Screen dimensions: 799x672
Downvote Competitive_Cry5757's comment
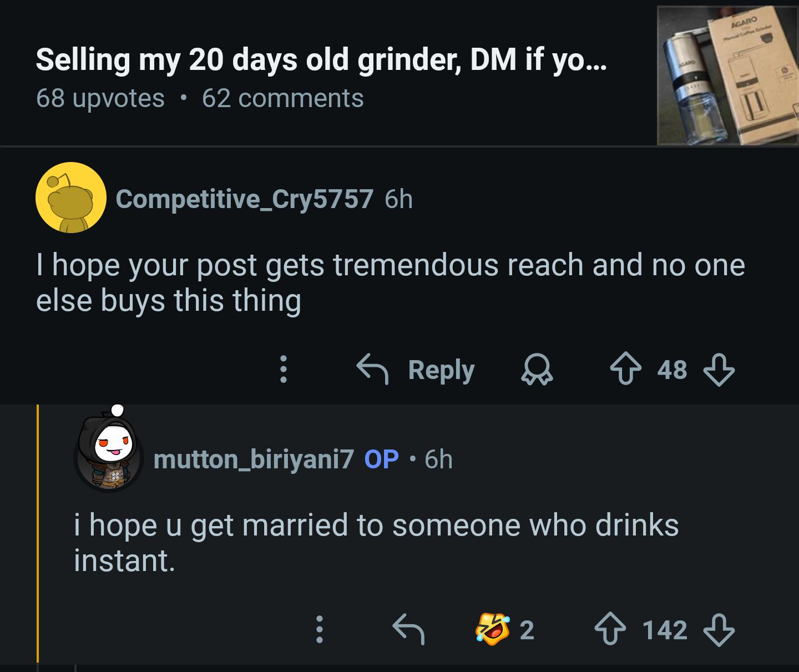point(719,370)
